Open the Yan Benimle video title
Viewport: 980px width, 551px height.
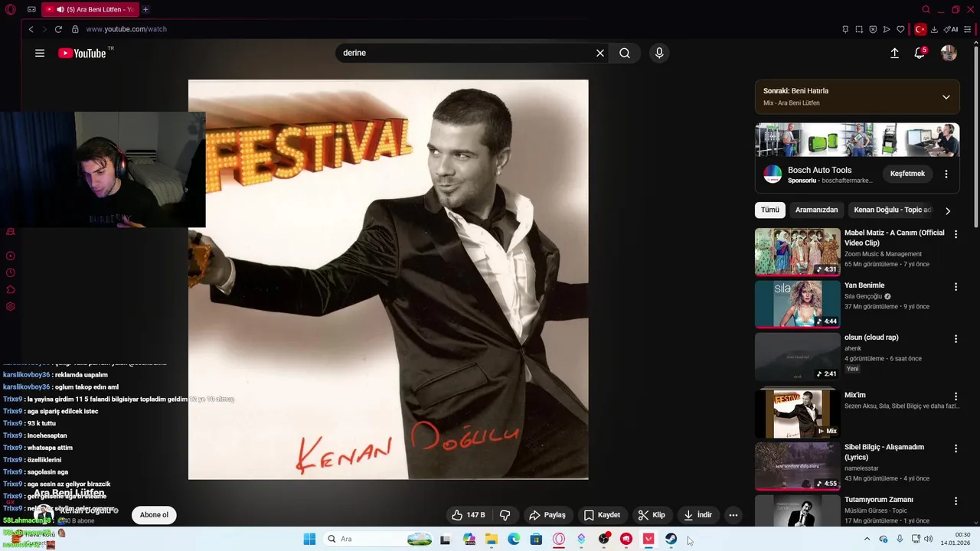(x=864, y=285)
